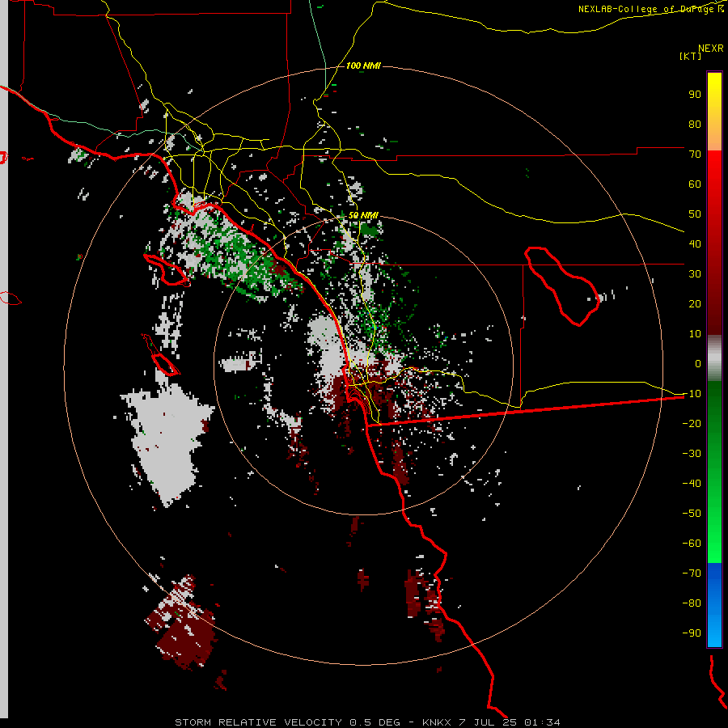Click the -40 value on velocity scale

pos(692,484)
